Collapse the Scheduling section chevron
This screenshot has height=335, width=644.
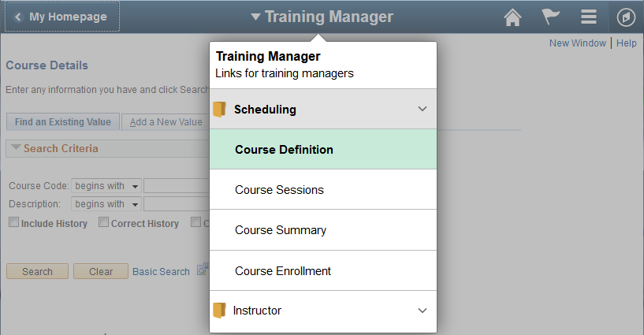[x=423, y=109]
